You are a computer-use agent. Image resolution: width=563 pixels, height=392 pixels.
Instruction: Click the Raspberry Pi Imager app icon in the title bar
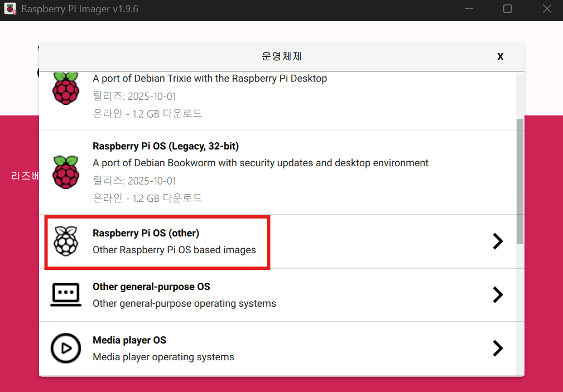pos(10,8)
